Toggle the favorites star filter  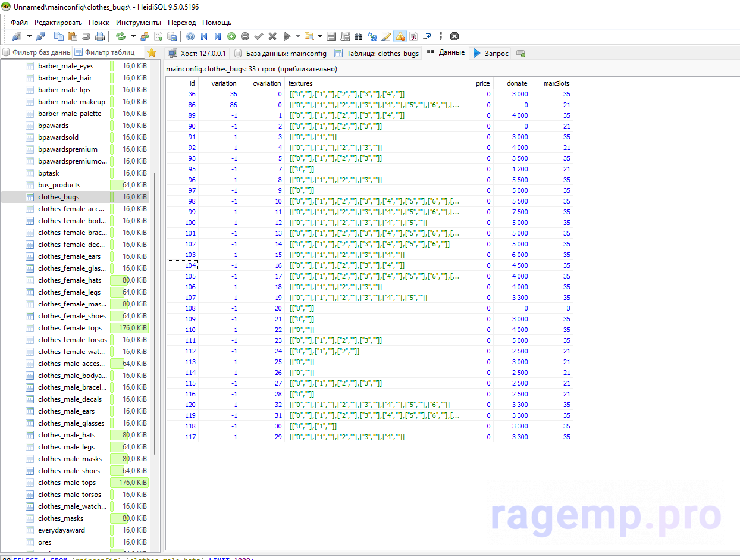tap(152, 52)
